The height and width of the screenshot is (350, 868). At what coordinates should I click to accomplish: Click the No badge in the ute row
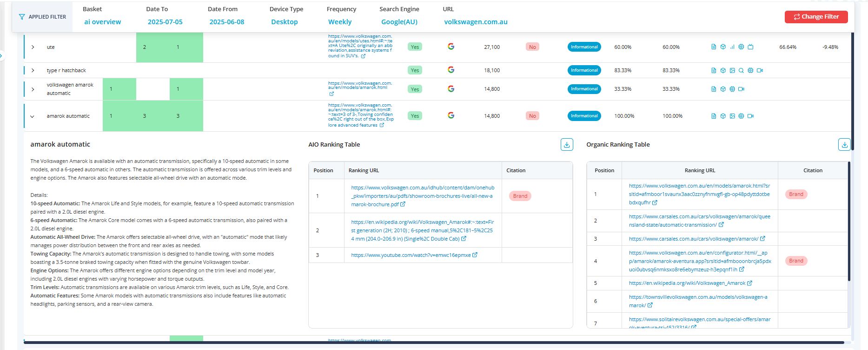[533, 47]
